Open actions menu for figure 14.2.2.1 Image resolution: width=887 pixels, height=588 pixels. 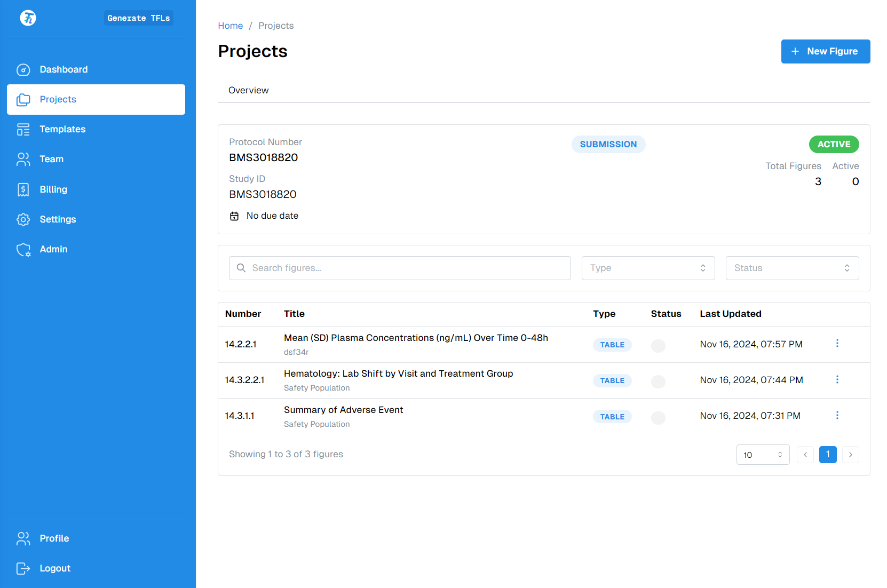click(837, 344)
